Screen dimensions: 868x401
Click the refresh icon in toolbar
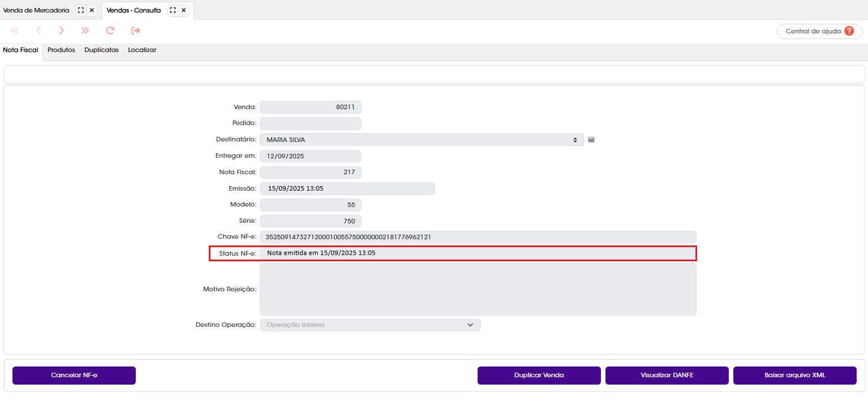coord(110,31)
